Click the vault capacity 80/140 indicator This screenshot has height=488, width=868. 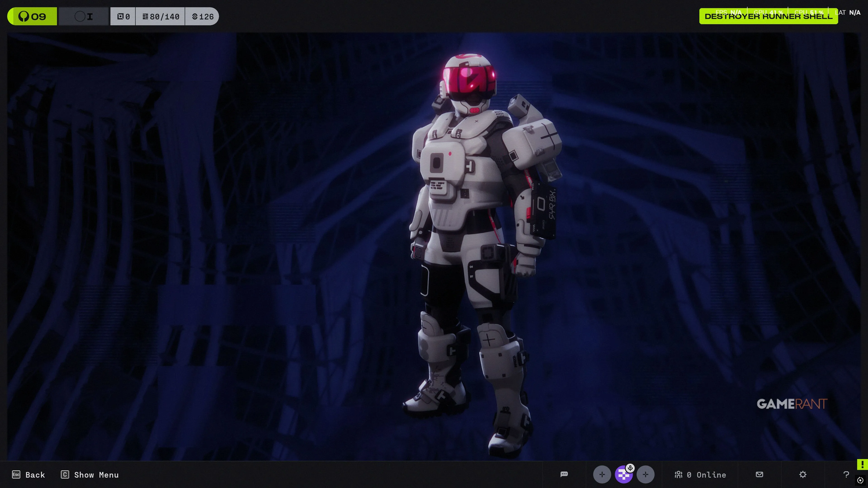[160, 16]
